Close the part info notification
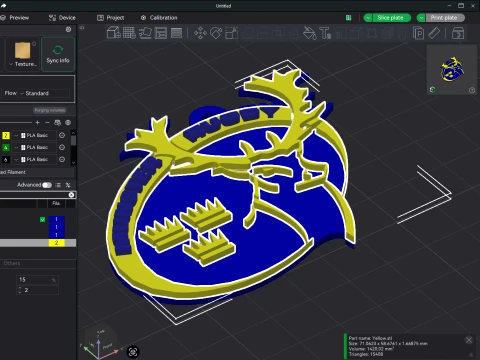The width and height of the screenshot is (480, 360). point(469,340)
